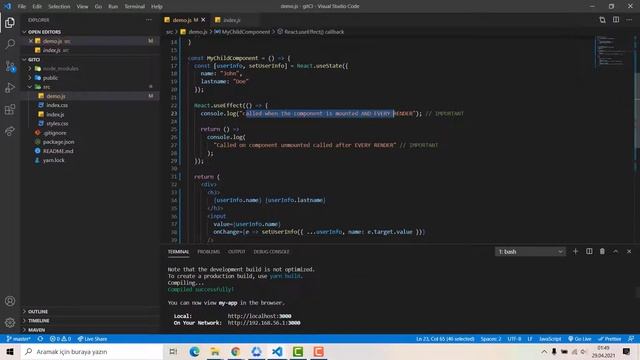Open the Explorer view in activity bar
640x360 pixels.
pos(10,22)
